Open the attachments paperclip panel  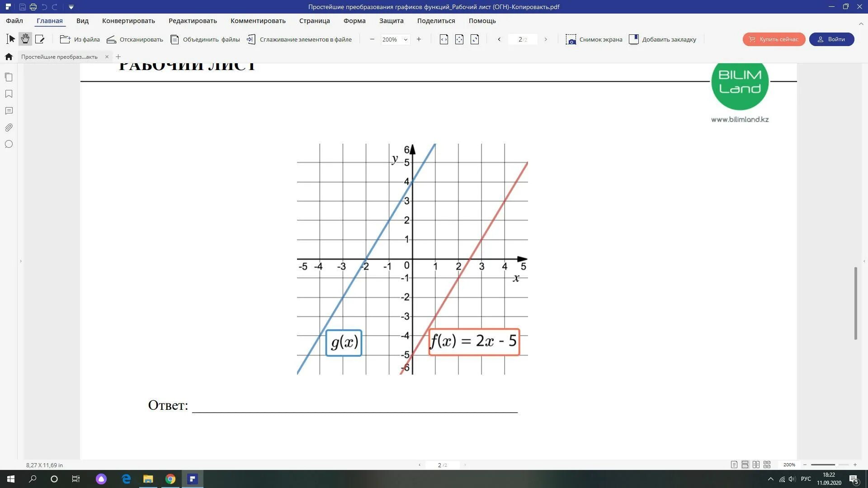click(x=9, y=127)
